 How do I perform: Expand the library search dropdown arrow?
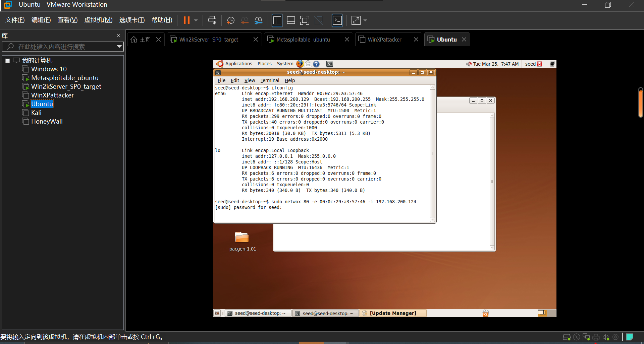[x=119, y=47]
